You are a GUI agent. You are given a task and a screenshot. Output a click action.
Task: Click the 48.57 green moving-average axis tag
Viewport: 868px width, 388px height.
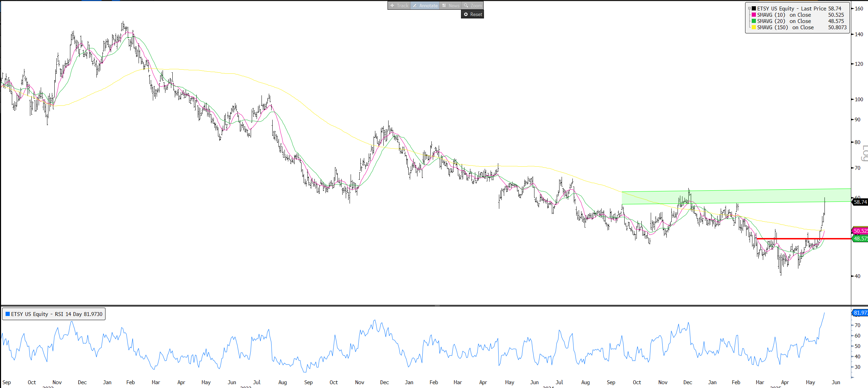pos(860,238)
